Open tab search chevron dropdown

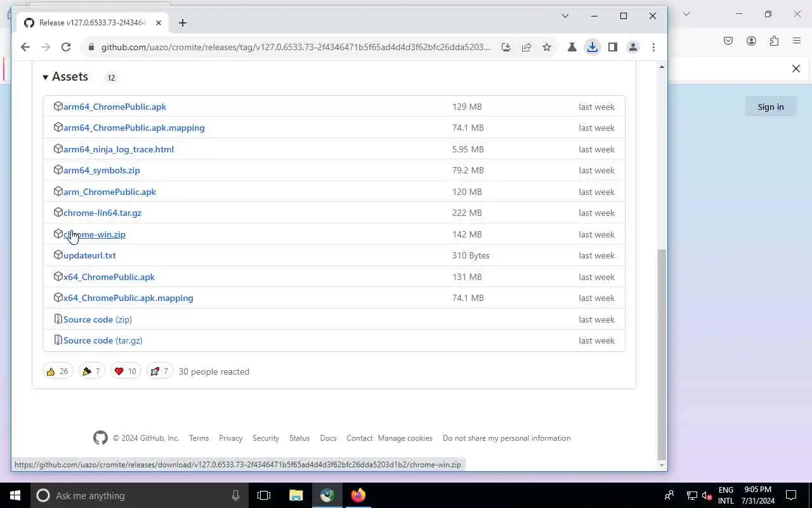[x=565, y=16]
